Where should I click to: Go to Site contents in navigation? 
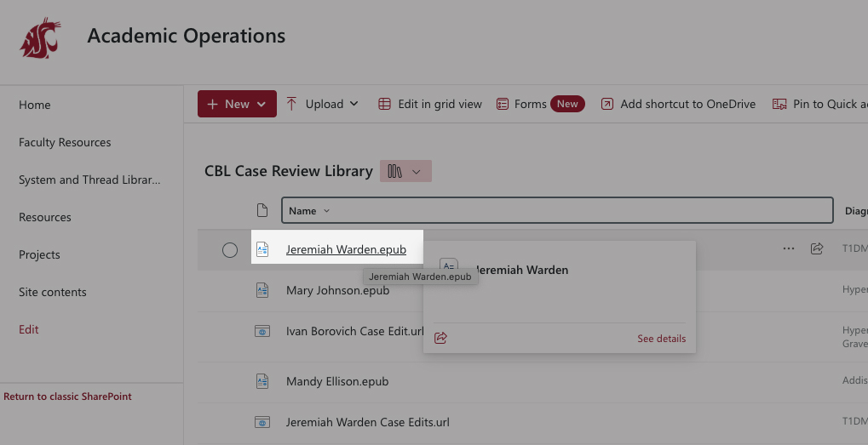[x=53, y=292]
